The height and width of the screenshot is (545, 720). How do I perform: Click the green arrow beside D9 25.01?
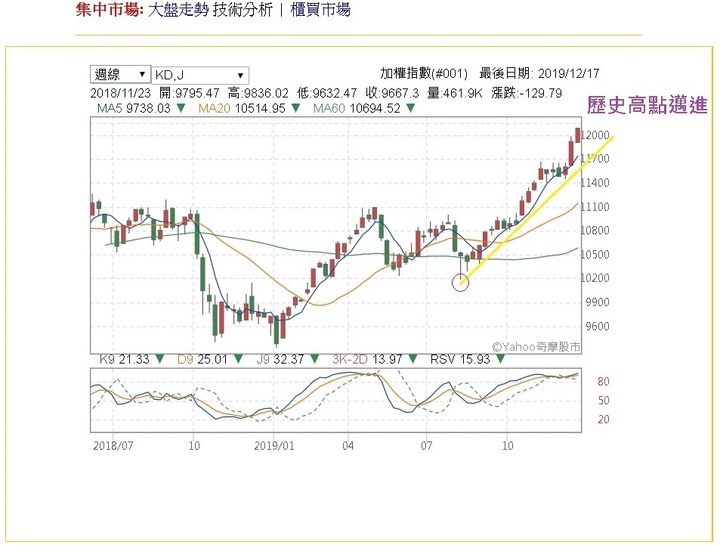(238, 359)
